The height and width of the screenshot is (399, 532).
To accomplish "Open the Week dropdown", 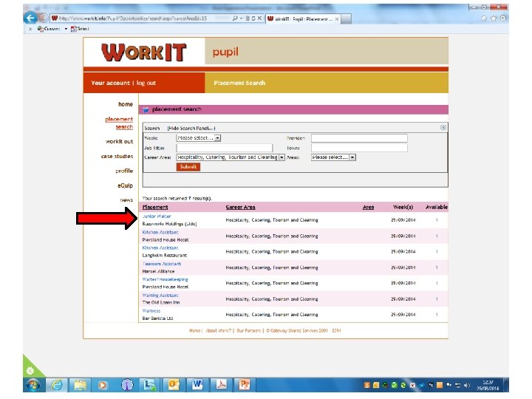I will point(199,138).
